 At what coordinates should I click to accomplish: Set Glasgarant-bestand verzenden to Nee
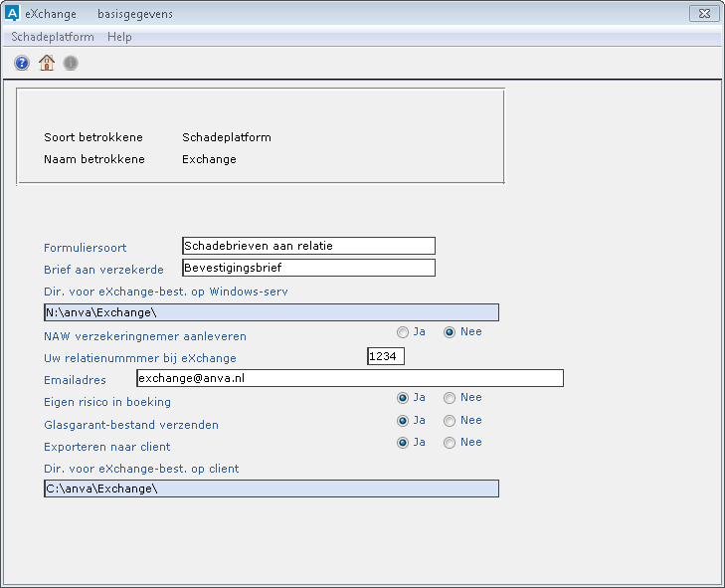tap(450, 421)
